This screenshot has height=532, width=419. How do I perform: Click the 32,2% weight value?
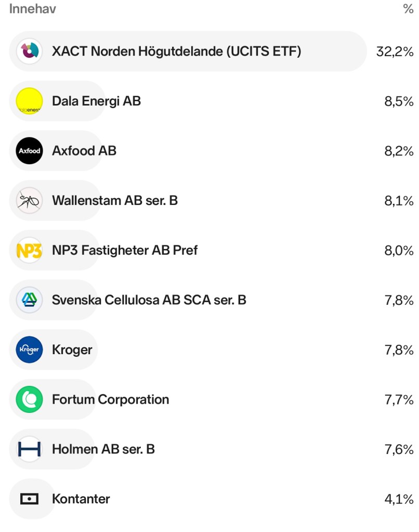[x=395, y=51]
